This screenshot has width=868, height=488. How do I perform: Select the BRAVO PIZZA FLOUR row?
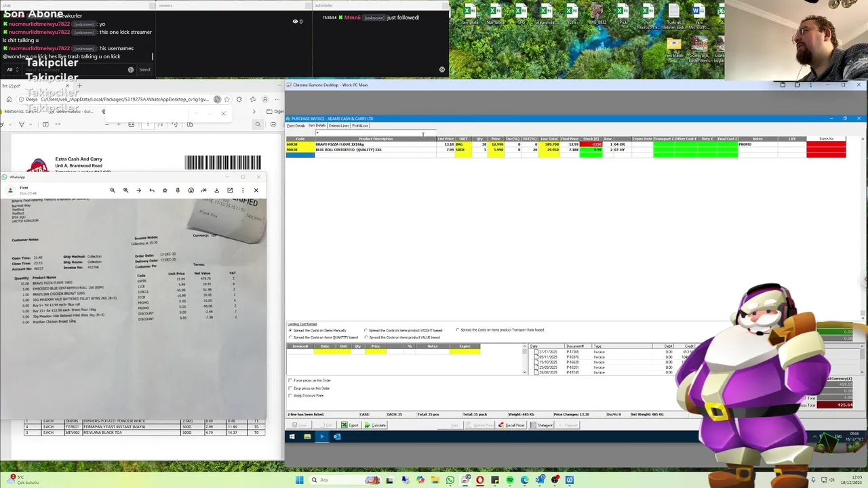click(566, 144)
